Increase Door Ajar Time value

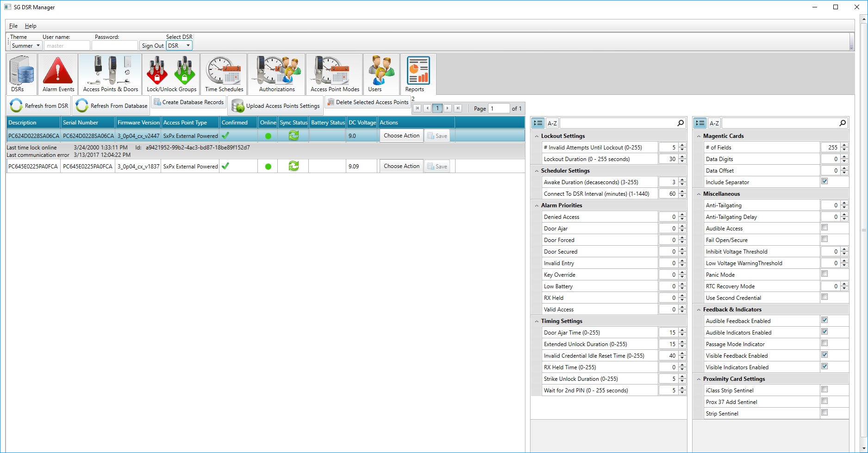pos(682,330)
